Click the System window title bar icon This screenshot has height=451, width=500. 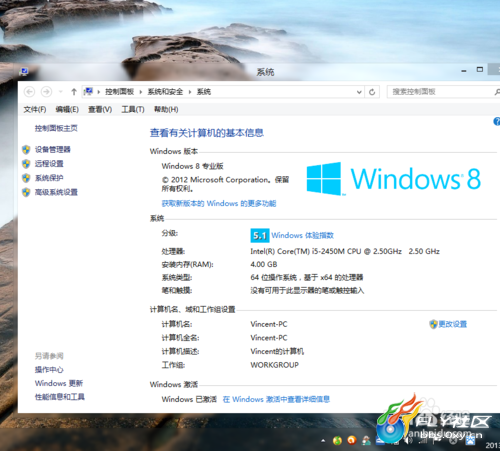click(x=24, y=71)
